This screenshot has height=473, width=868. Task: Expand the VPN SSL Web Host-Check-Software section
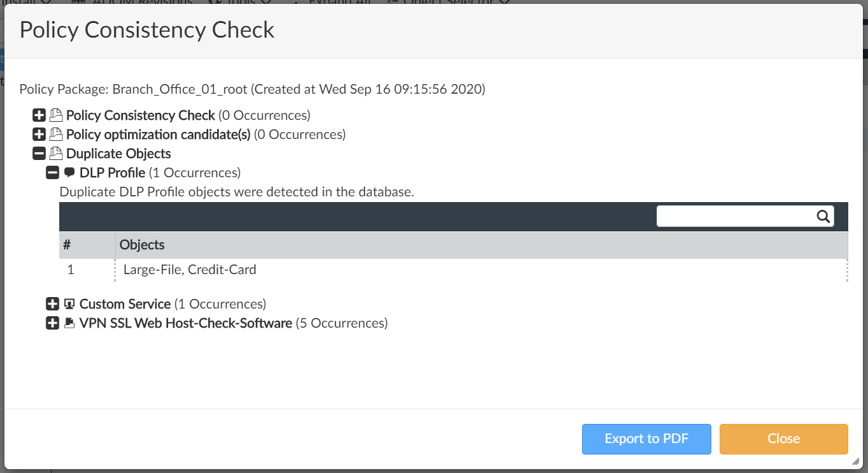tap(52, 323)
